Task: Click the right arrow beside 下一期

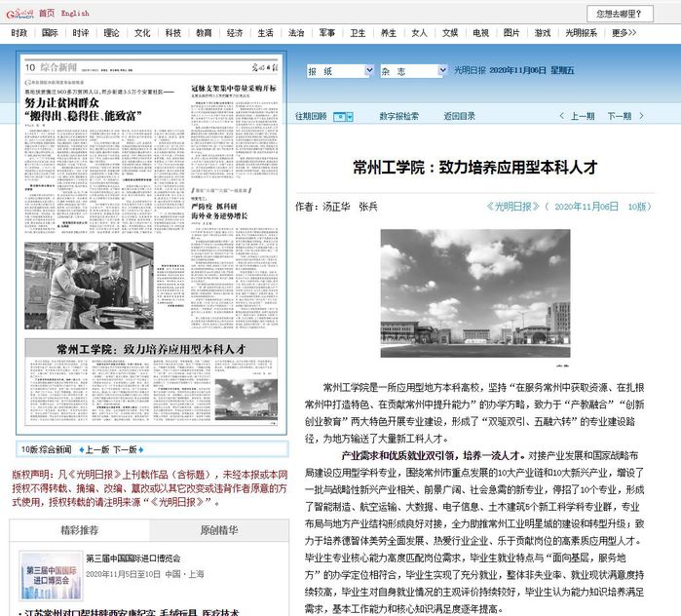Action: click(x=641, y=116)
